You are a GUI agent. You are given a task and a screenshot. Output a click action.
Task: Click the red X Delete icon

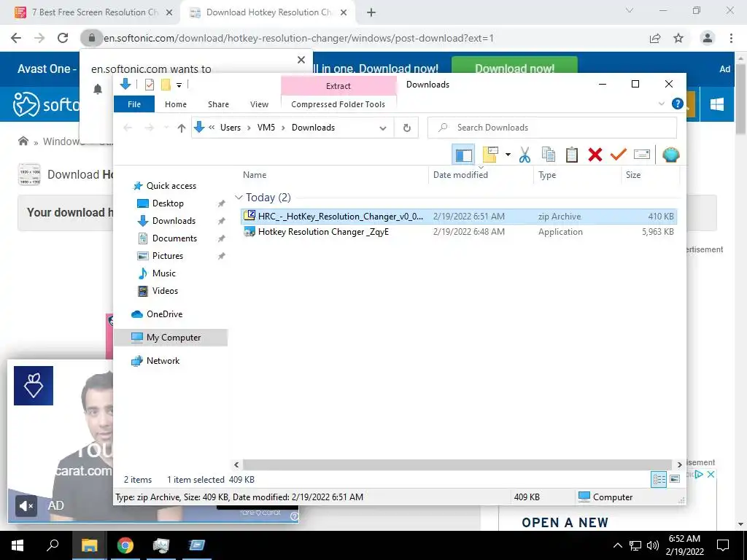(595, 155)
